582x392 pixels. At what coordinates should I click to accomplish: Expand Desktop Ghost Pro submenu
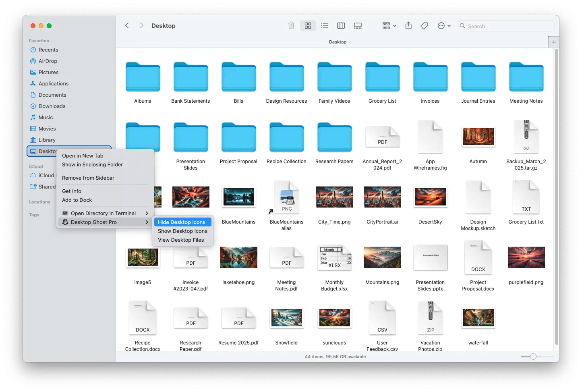tap(105, 222)
